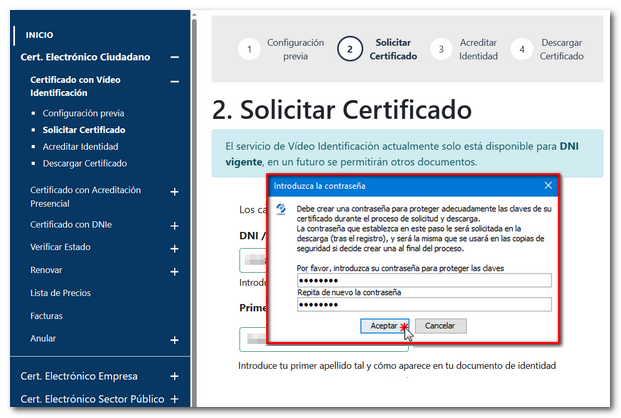Expand the Renovar menu item
This screenshot has width=621, height=418.
[x=175, y=271]
